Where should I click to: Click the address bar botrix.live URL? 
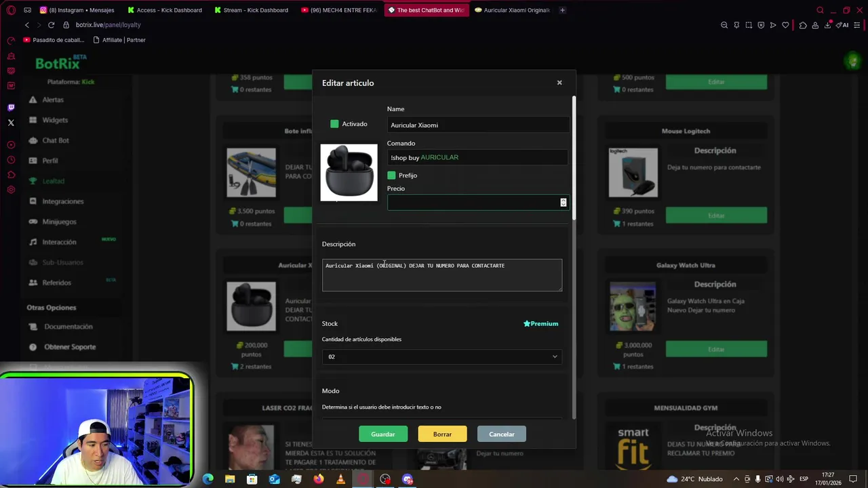point(108,25)
